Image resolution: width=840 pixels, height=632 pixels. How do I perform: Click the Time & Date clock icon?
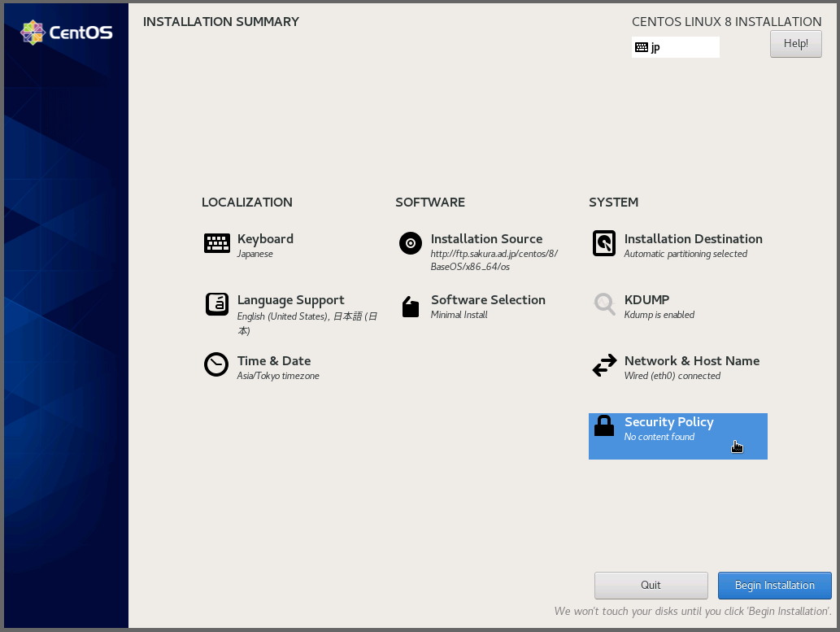(216, 365)
